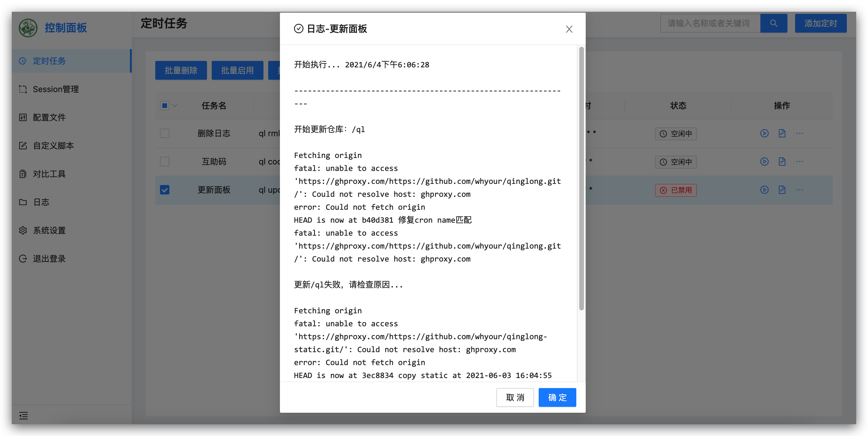Navigate to 配置文件 in the sidebar

(49, 117)
